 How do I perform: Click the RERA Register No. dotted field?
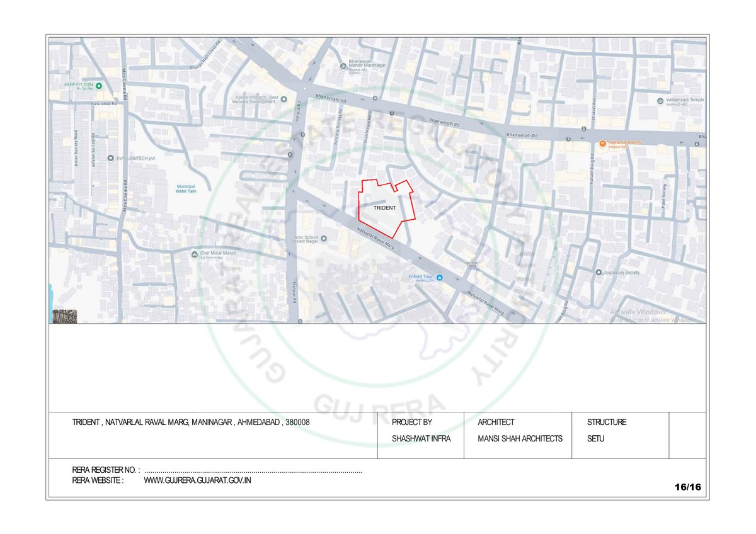(x=253, y=470)
